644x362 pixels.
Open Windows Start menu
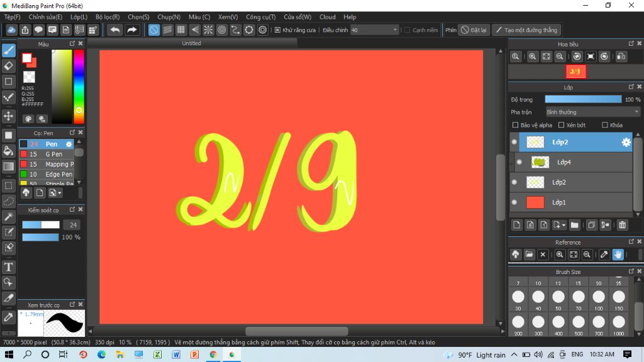(9, 354)
